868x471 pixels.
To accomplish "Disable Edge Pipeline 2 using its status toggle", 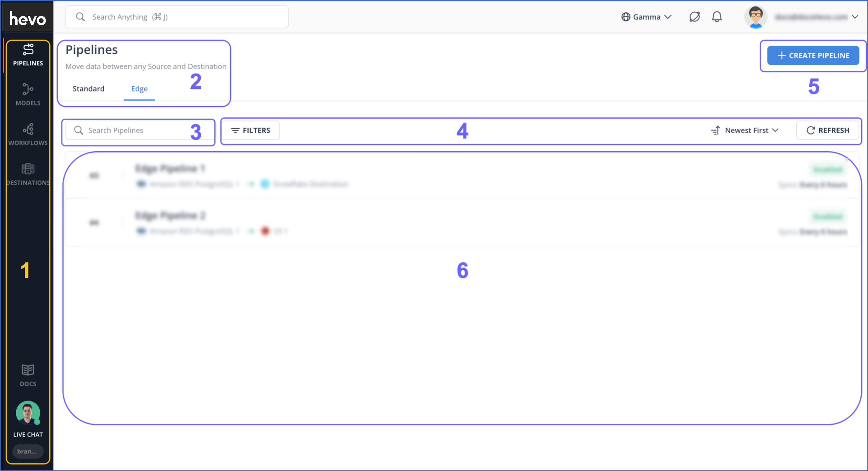I will [828, 216].
